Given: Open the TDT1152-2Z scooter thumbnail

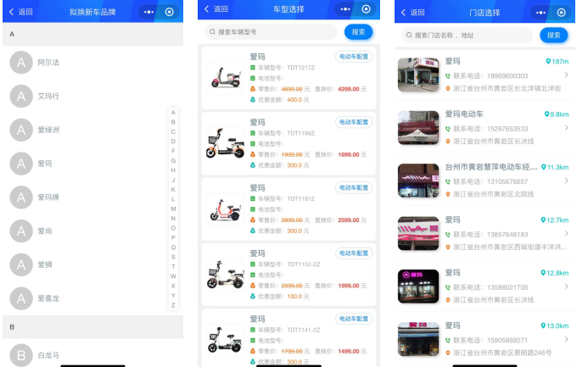Looking at the screenshot, I should click(x=226, y=275).
